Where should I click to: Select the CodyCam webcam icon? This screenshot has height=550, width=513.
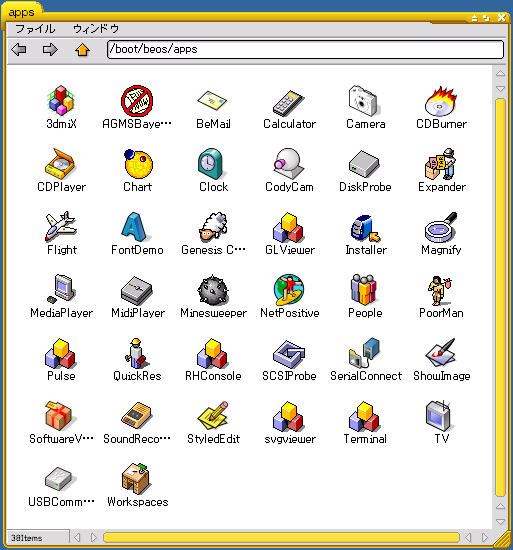pyautogui.click(x=288, y=164)
